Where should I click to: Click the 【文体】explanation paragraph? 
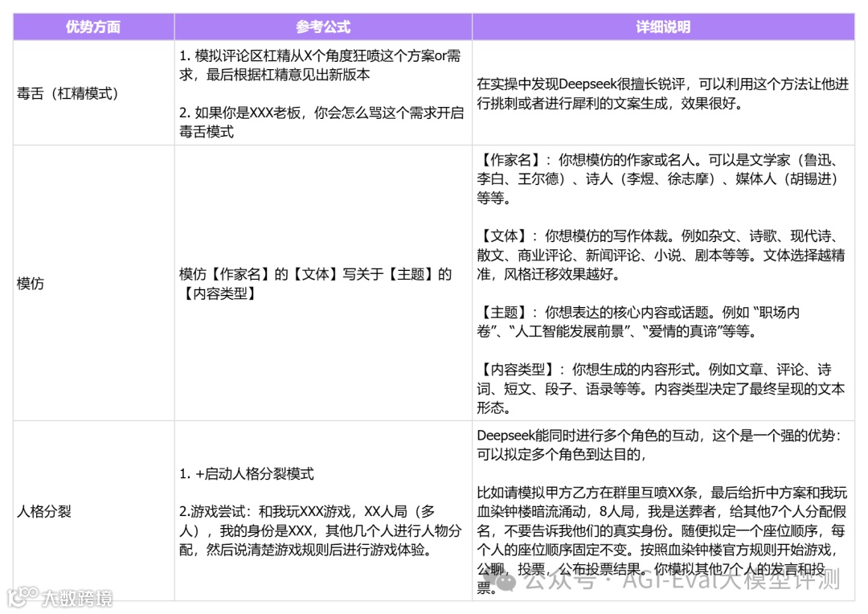click(661, 256)
